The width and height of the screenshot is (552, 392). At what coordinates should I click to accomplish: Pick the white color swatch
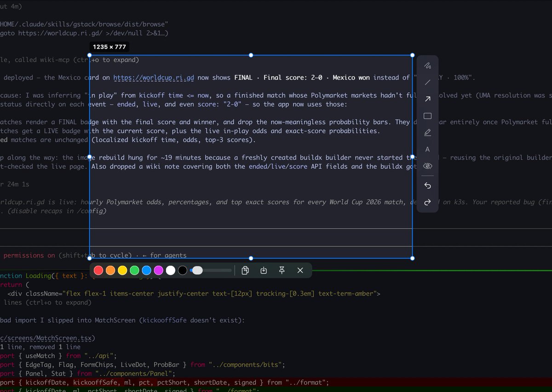point(170,271)
